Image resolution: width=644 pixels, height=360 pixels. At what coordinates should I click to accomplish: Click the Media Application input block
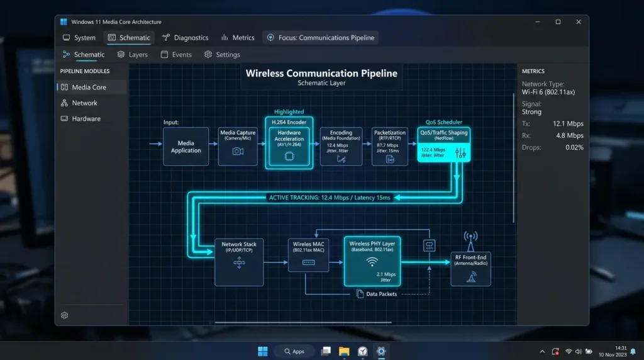(x=186, y=146)
